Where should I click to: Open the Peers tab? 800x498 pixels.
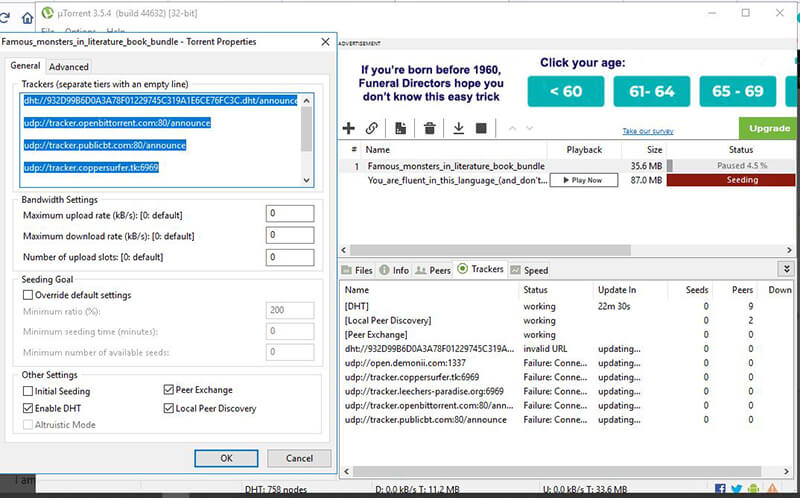coord(433,270)
